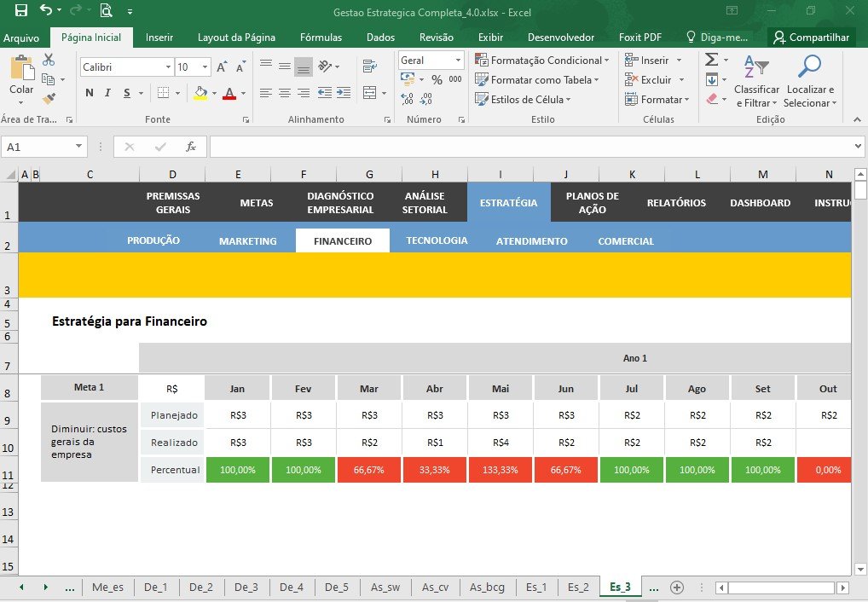Align cell text right
This screenshot has width=868, height=602.
pyautogui.click(x=304, y=92)
